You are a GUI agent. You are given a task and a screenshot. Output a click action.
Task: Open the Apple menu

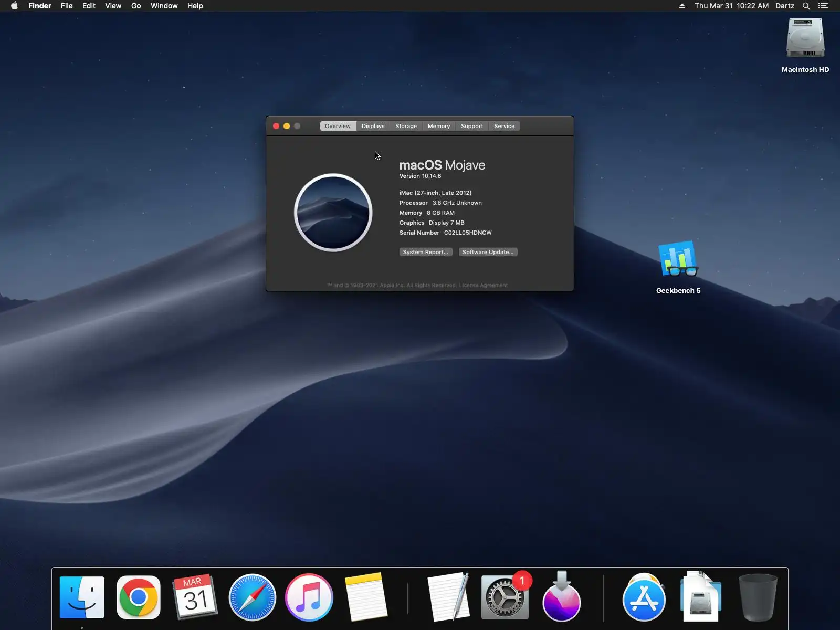click(14, 6)
